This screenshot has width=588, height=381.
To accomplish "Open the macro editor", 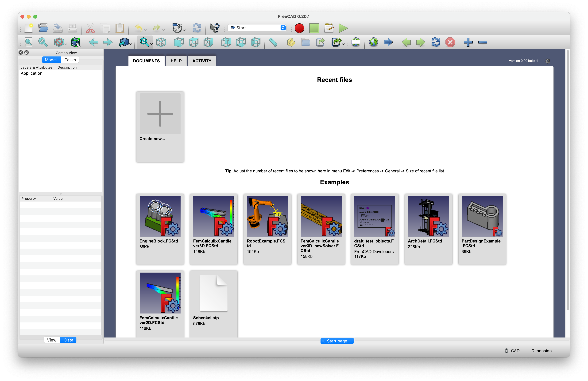I will [x=329, y=28].
